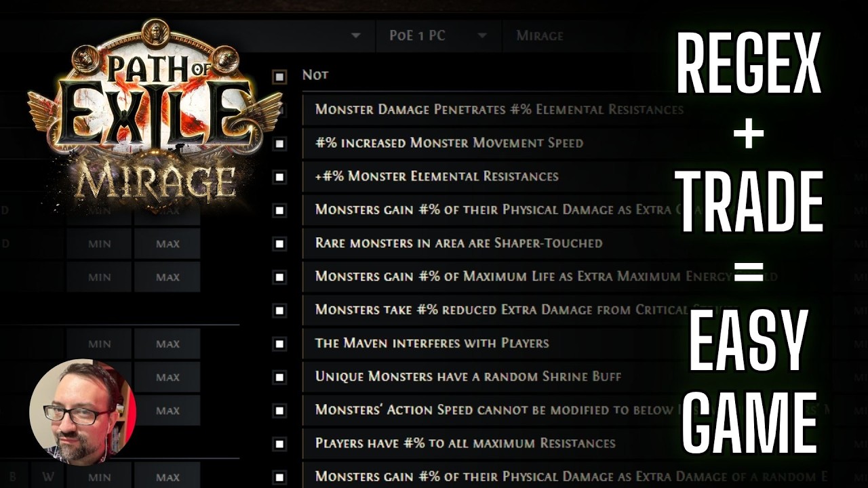Image resolution: width=868 pixels, height=488 pixels.
Task: Toggle The Maven interferes with Players checkbox
Action: pos(279,344)
